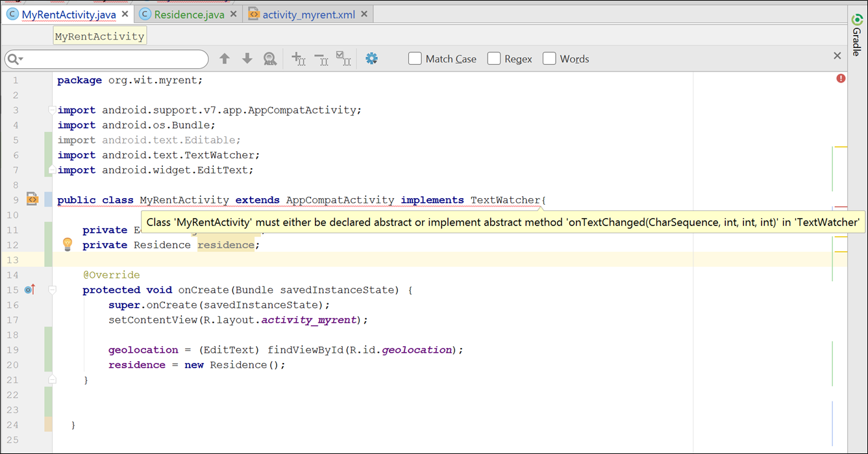The width and height of the screenshot is (868, 454).
Task: Click the intention lightbulb beside residence field
Action: click(x=68, y=244)
